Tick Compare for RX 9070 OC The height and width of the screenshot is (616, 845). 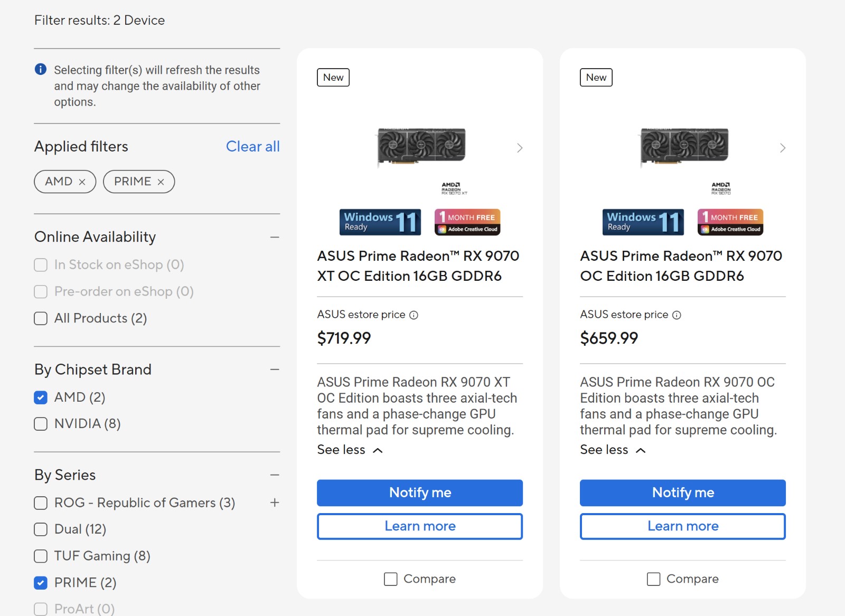(x=654, y=579)
